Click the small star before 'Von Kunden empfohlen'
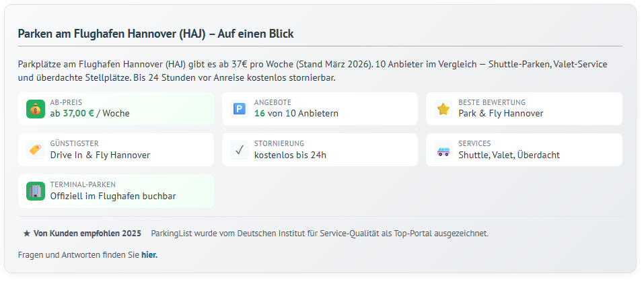 [x=27, y=234]
